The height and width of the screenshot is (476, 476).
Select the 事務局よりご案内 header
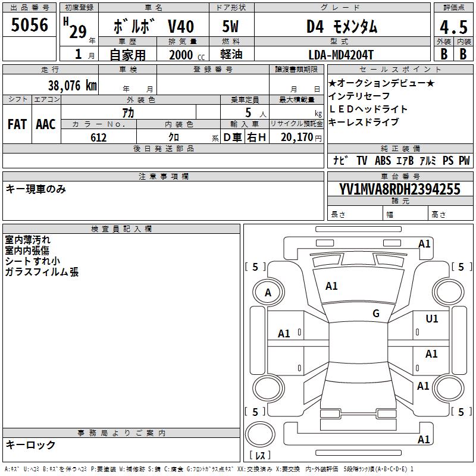pyautogui.click(x=121, y=433)
